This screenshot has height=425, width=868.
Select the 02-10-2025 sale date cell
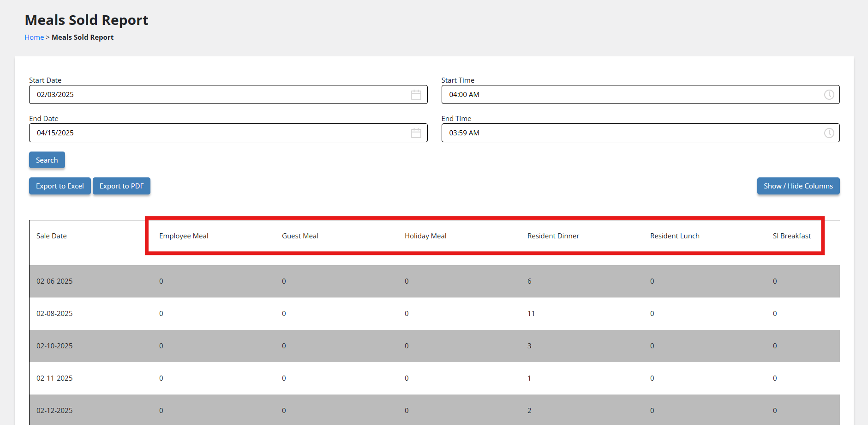[x=54, y=346]
